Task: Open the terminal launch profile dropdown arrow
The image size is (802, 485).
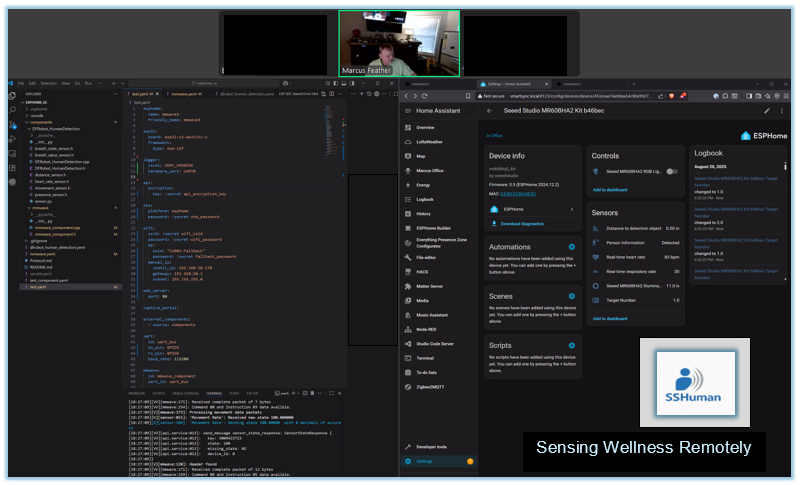Action: point(300,393)
